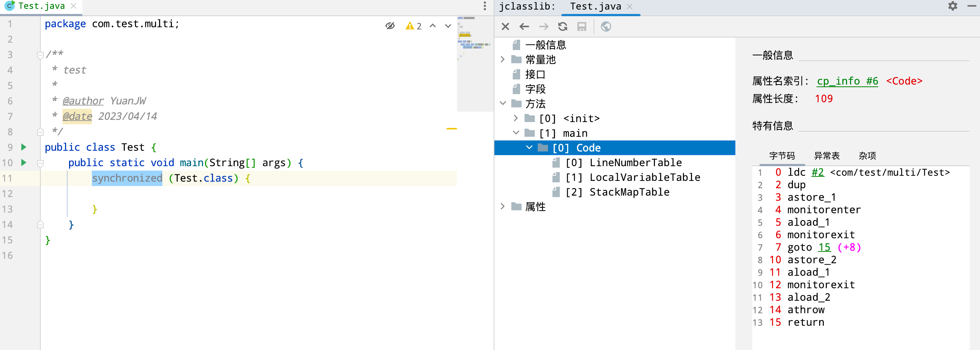Close the Test.java editor tab
The image size is (980, 350).
(x=74, y=6)
